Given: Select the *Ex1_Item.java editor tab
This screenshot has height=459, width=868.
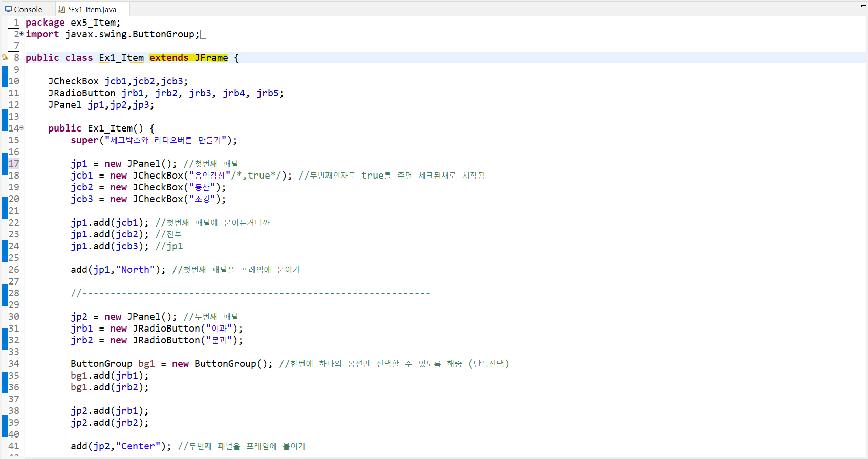Looking at the screenshot, I should click(x=92, y=9).
